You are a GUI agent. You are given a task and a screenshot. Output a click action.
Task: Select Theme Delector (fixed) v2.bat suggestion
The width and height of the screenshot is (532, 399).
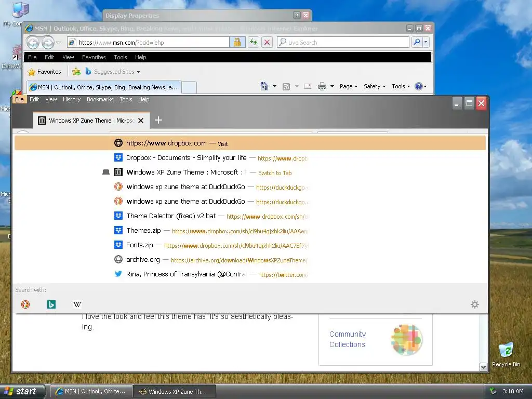pyautogui.click(x=250, y=216)
